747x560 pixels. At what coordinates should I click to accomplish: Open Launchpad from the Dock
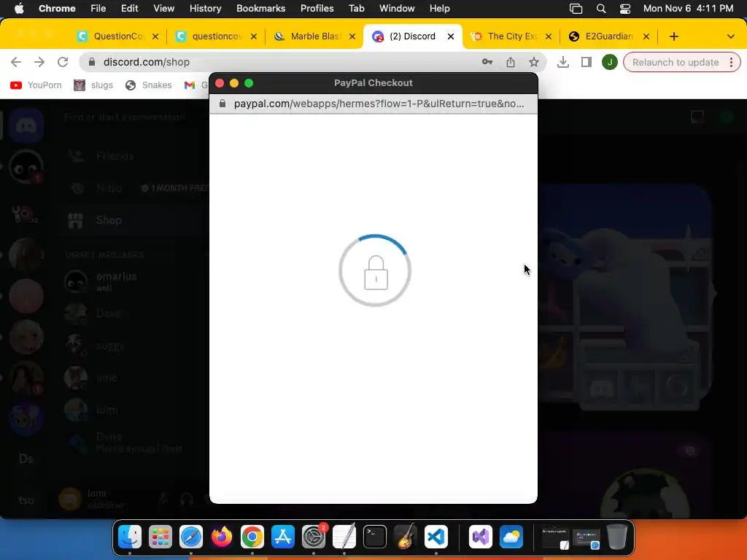pos(160,537)
